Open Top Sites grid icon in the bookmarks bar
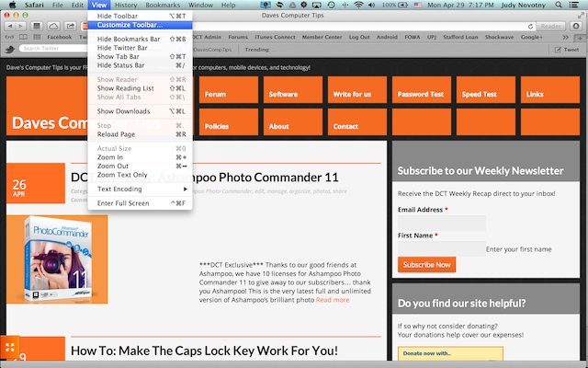The height and width of the screenshot is (368, 588). [x=37, y=37]
